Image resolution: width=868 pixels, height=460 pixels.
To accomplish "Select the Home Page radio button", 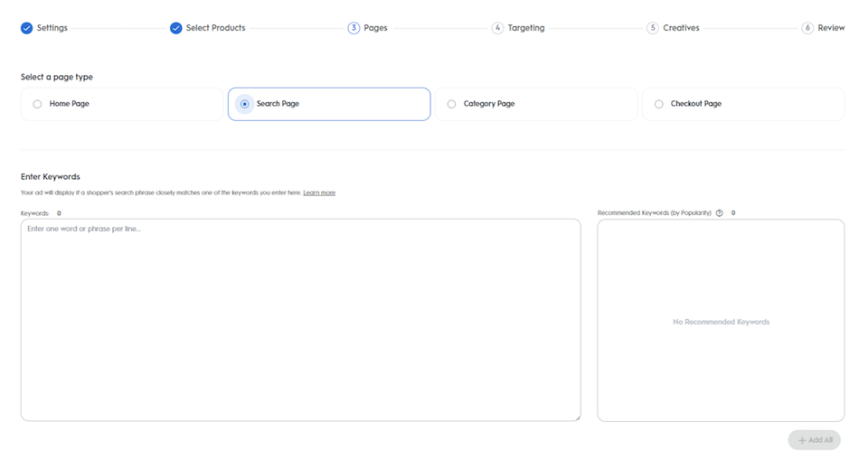I will click(37, 104).
